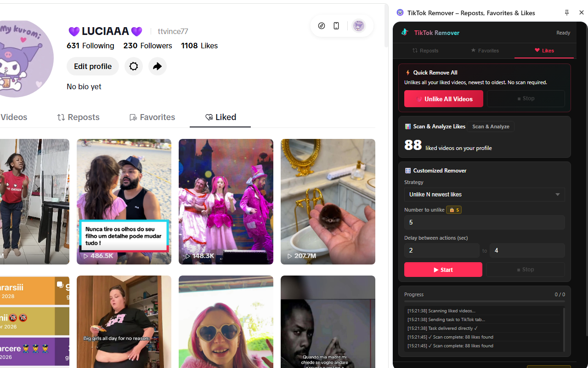Open the bathroom chick video with 207.7M views
Viewport: 588px width, 368px height.
[328, 201]
